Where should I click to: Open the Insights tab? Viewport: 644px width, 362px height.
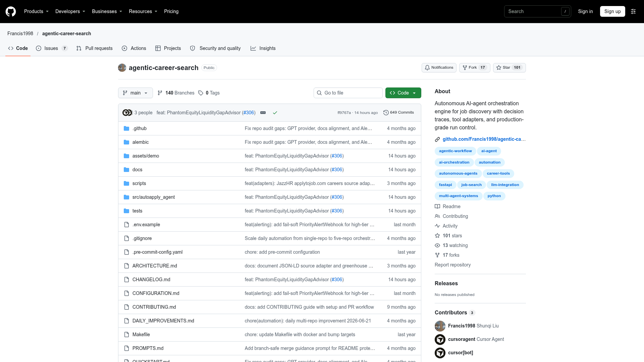263,48
